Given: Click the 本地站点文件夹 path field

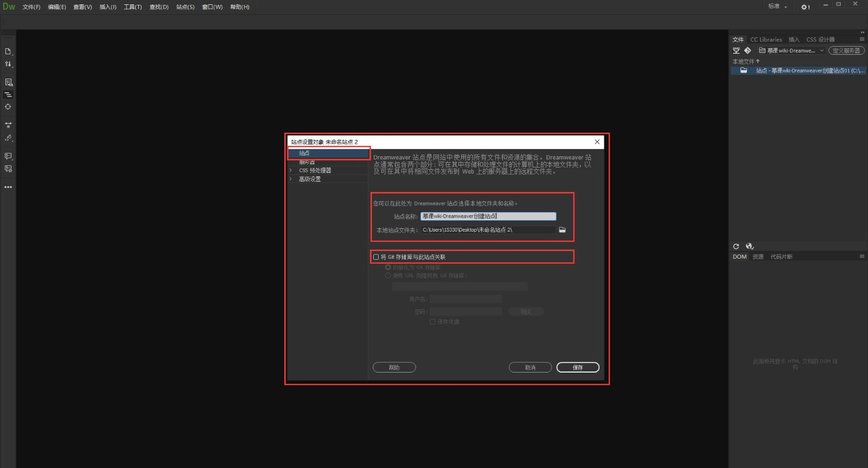Looking at the screenshot, I should point(488,230).
